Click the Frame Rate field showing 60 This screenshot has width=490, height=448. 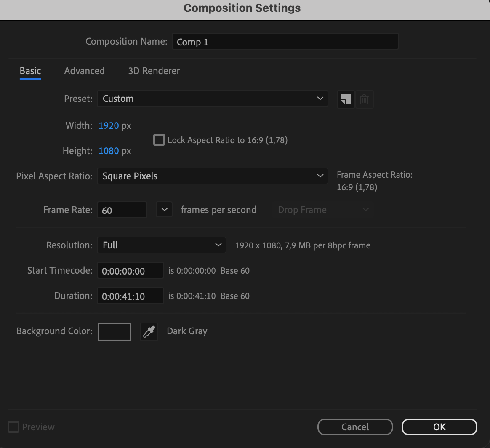122,210
